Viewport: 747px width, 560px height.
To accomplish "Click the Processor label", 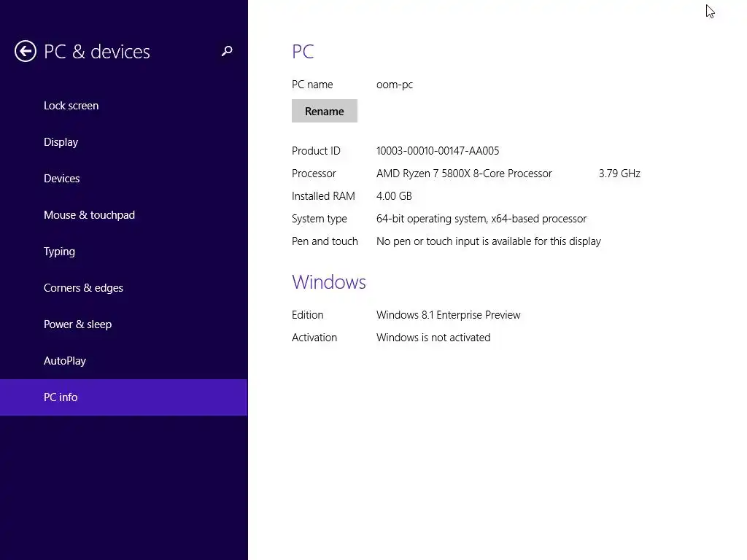I will 314,174.
